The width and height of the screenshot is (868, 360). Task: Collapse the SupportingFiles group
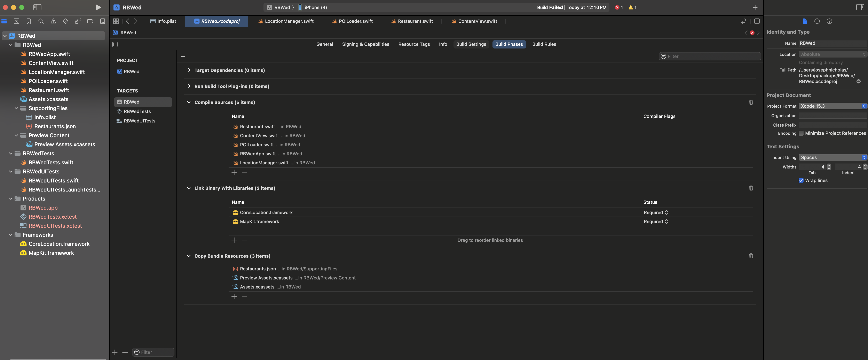coord(16,108)
